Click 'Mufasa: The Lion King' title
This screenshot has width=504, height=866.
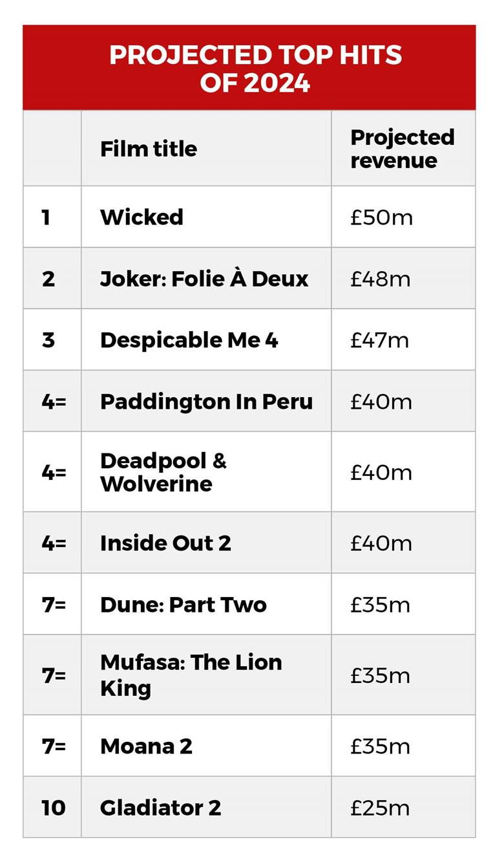click(191, 675)
